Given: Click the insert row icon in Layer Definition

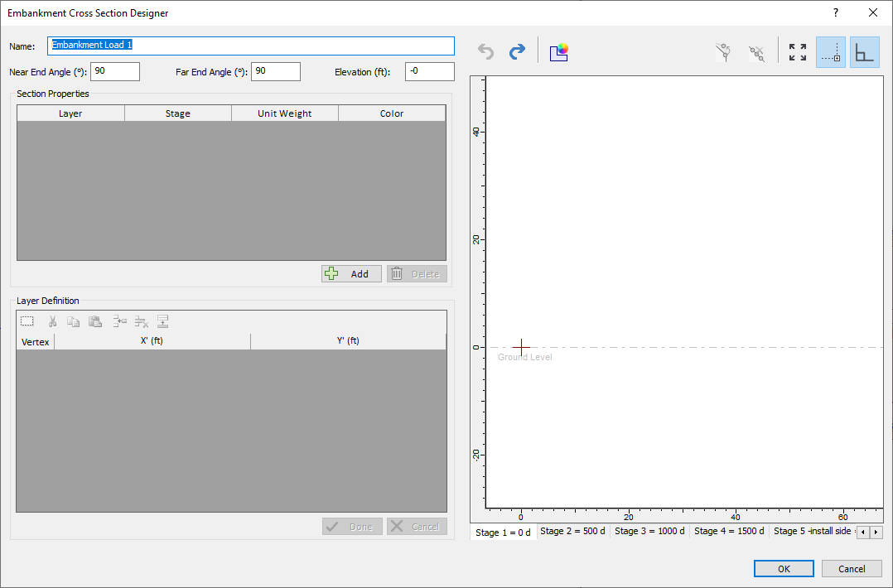Looking at the screenshot, I should point(119,321).
